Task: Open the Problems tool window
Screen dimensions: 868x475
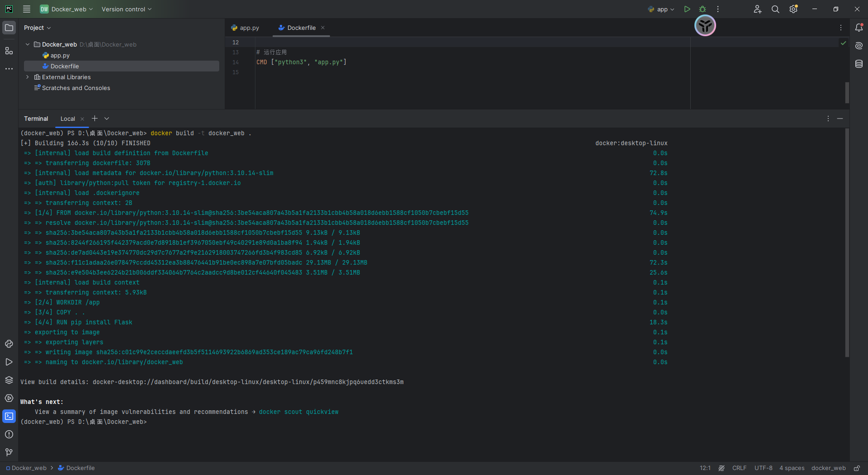Action: 9,434
